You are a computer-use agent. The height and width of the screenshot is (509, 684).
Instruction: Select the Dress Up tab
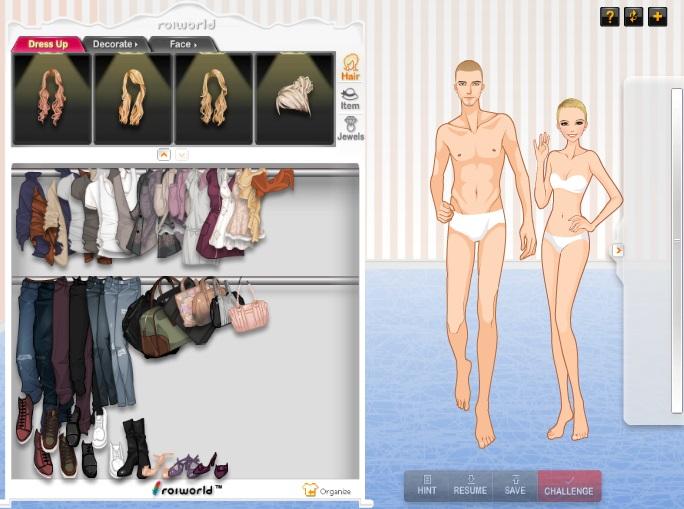(x=47, y=44)
